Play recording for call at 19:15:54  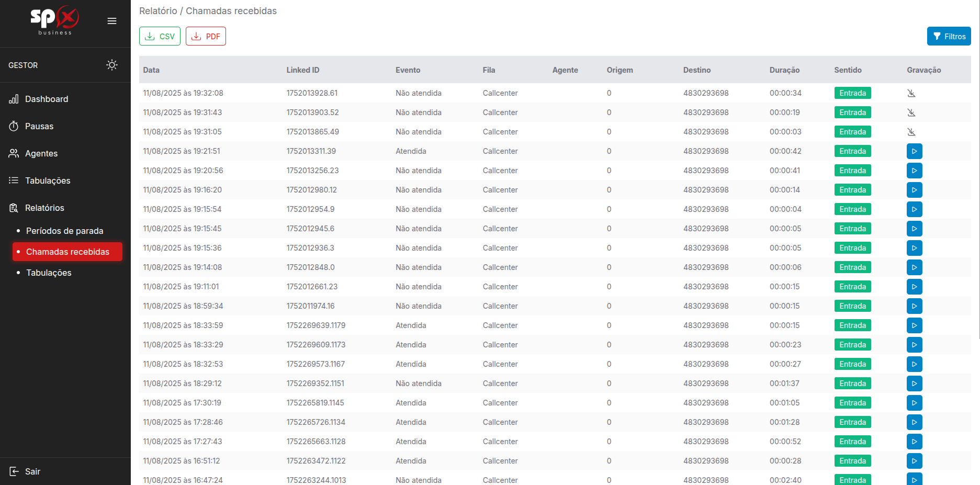coord(914,209)
